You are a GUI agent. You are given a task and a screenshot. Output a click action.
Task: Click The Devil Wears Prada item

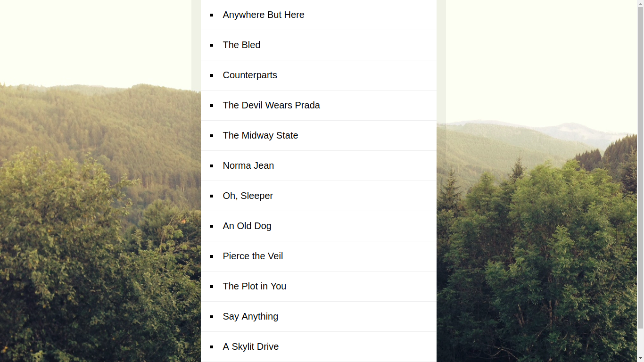(x=319, y=106)
